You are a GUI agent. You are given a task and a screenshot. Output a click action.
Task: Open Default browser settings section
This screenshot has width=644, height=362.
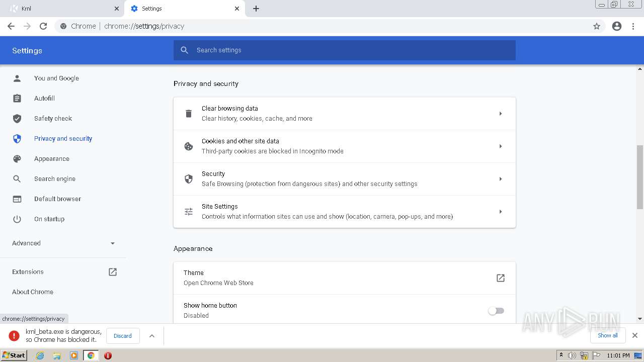(x=57, y=199)
